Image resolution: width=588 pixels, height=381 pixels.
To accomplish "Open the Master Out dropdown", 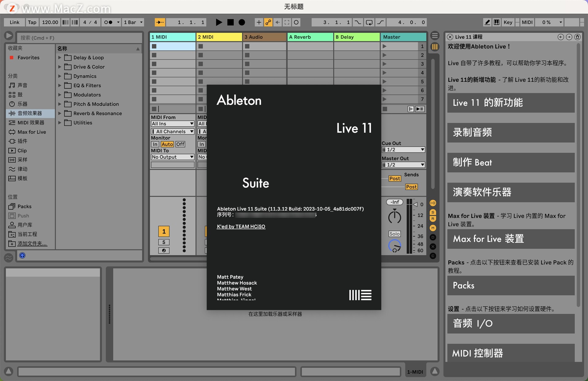I will click(x=403, y=165).
